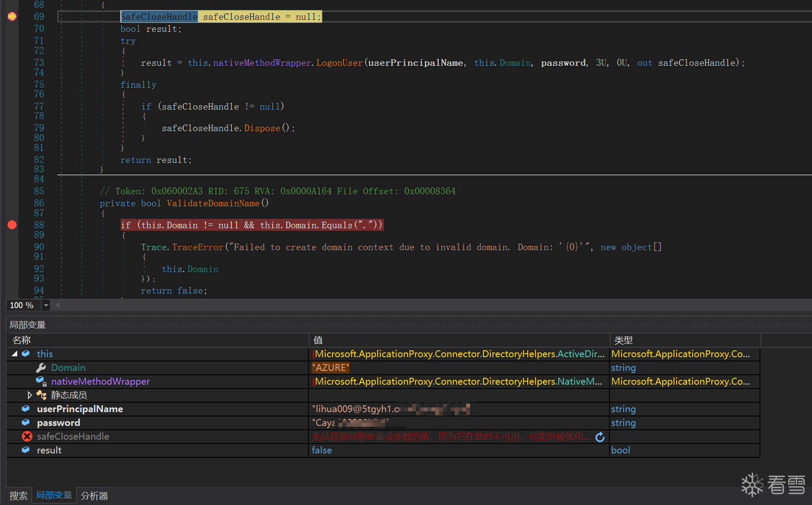
Task: Expand the 静态成员 static members node
Action: (29, 395)
